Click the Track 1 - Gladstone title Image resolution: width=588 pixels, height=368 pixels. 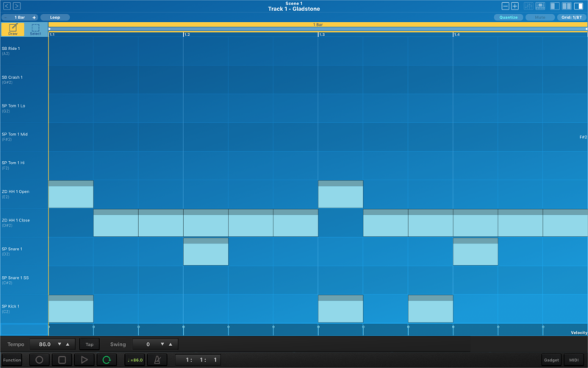coord(293,9)
